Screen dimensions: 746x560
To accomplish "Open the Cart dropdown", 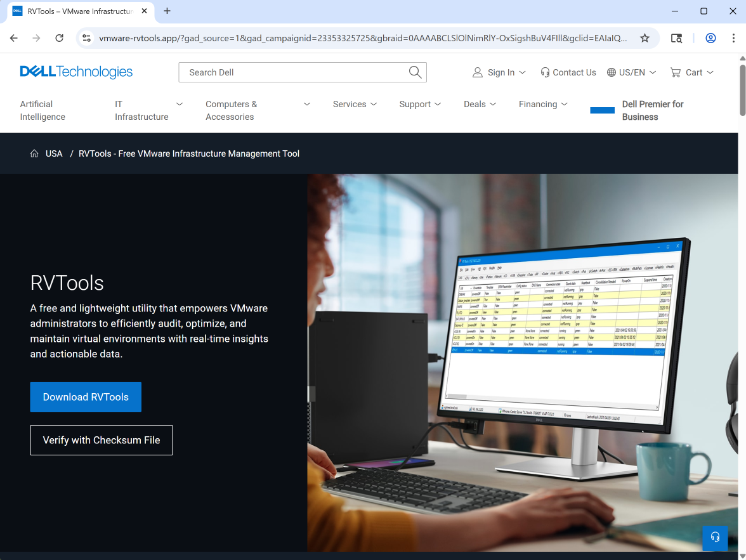I will [x=692, y=72].
